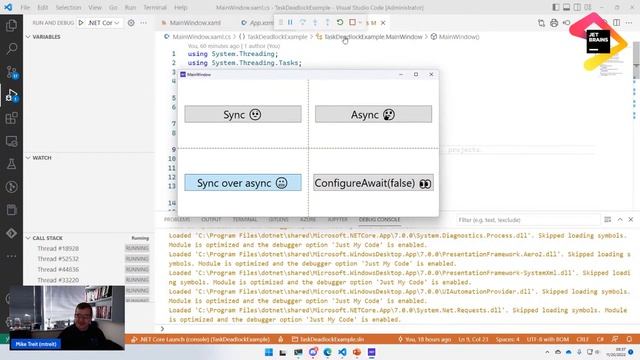Click the compare changes icon in editor toolbar

point(541,23)
